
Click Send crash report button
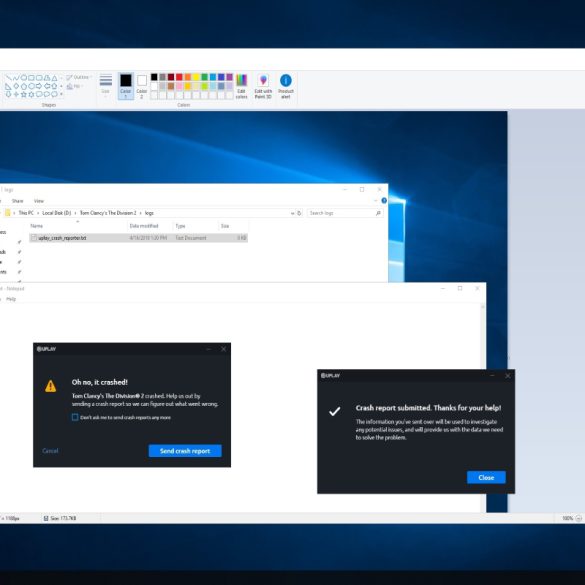tap(185, 451)
